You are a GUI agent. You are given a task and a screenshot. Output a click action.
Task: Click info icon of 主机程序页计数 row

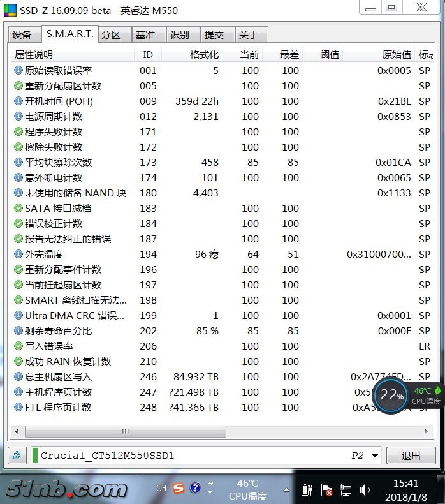click(18, 392)
